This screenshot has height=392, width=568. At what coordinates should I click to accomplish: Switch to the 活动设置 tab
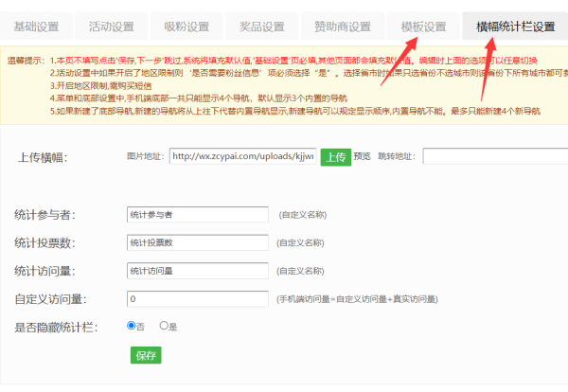(111, 26)
